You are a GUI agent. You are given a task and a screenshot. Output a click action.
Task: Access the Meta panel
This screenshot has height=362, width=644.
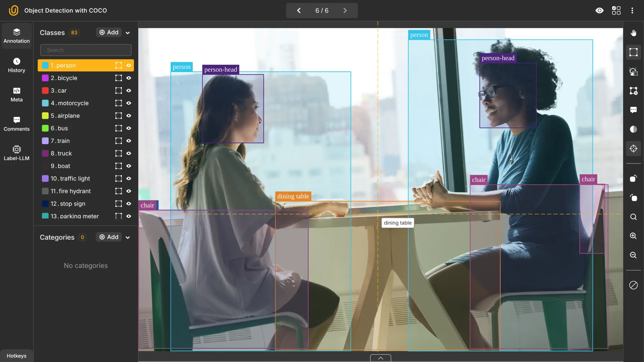(x=16, y=95)
